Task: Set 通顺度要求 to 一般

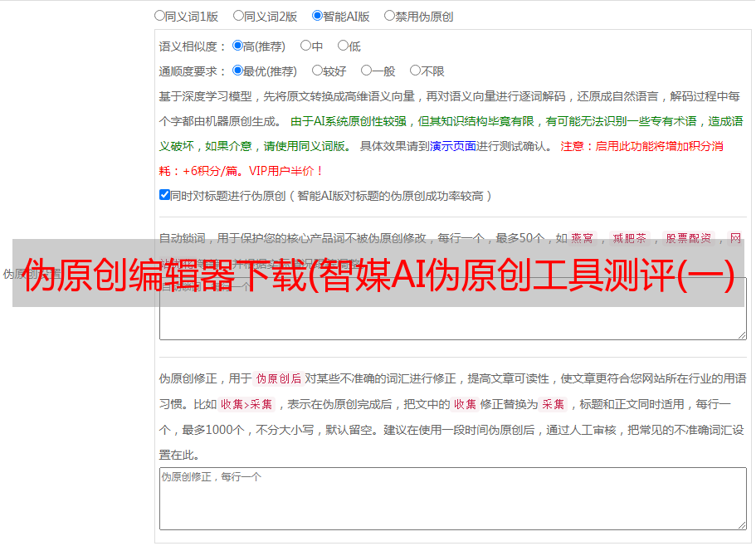Action: [x=367, y=71]
